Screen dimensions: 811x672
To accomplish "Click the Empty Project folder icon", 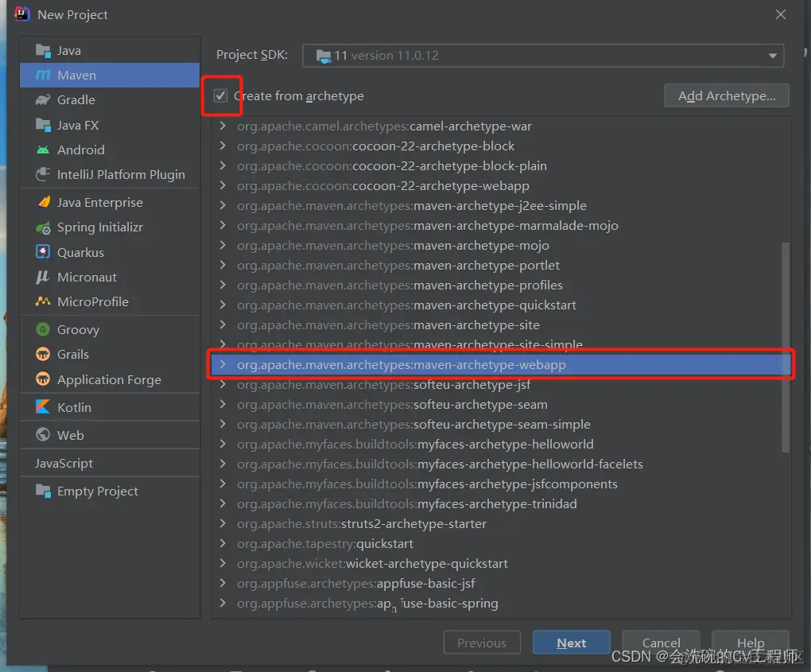I will pos(43,491).
